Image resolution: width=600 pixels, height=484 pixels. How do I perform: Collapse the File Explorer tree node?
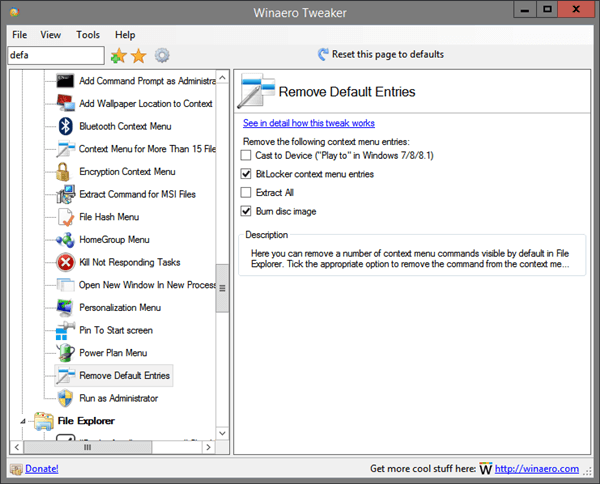pos(23,421)
